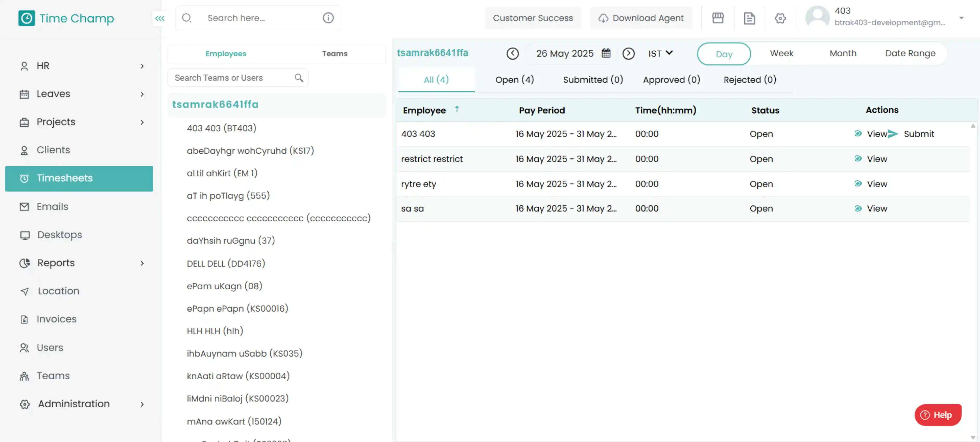
Task: Switch to the All (4) tab
Action: [x=436, y=79]
